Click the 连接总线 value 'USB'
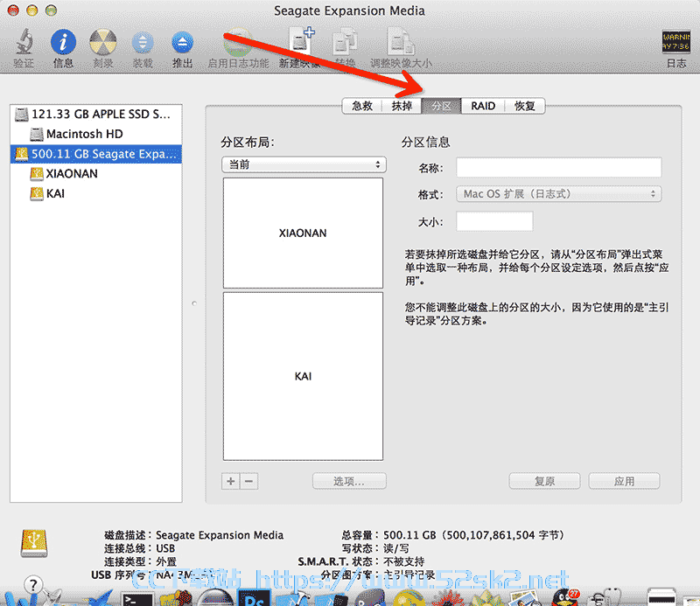The image size is (700, 606). [165, 548]
